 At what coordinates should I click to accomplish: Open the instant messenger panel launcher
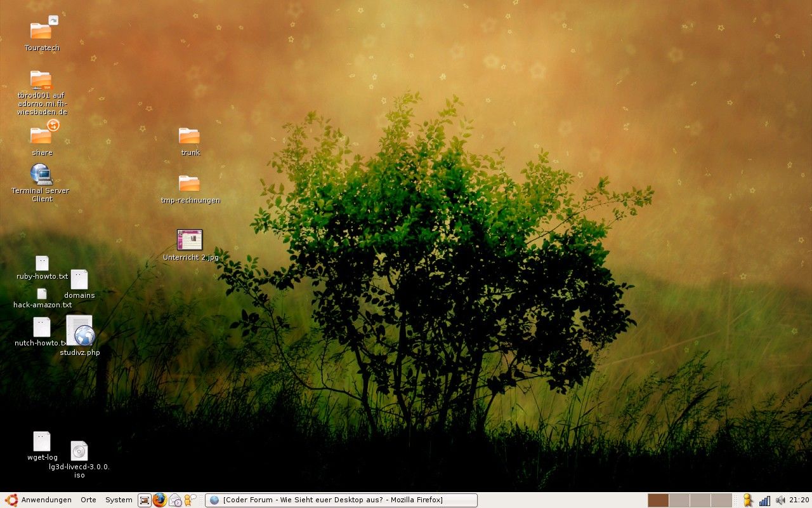(190, 500)
